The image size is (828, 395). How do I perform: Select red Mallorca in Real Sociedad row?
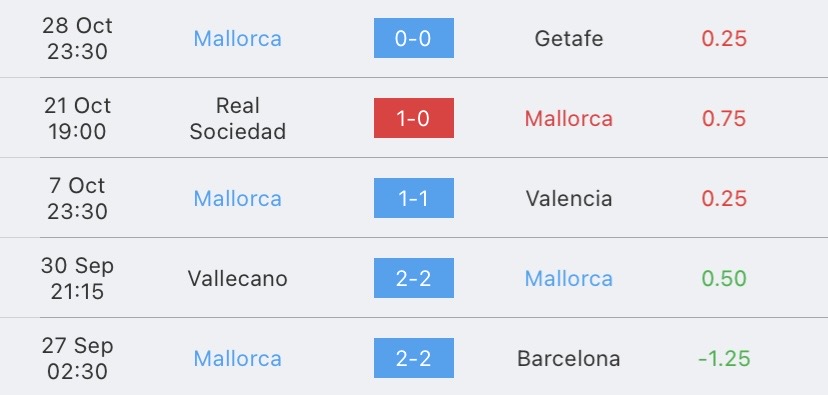coord(569,118)
